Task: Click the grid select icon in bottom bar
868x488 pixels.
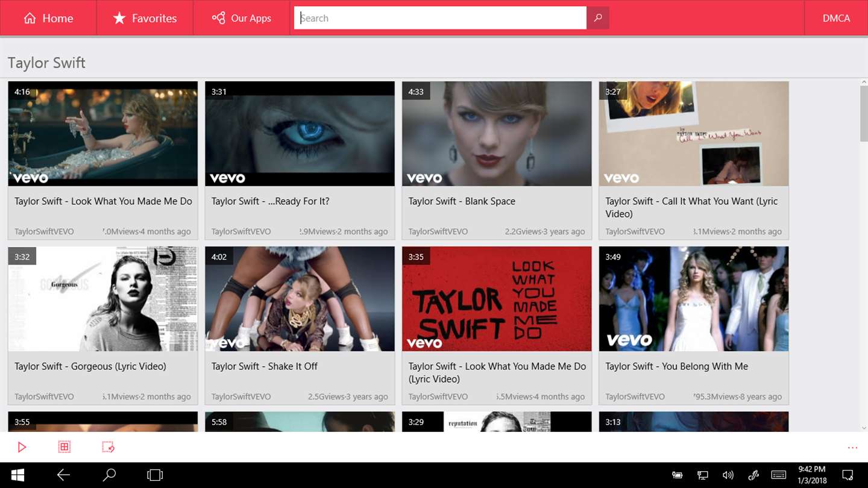Action: [x=64, y=446]
